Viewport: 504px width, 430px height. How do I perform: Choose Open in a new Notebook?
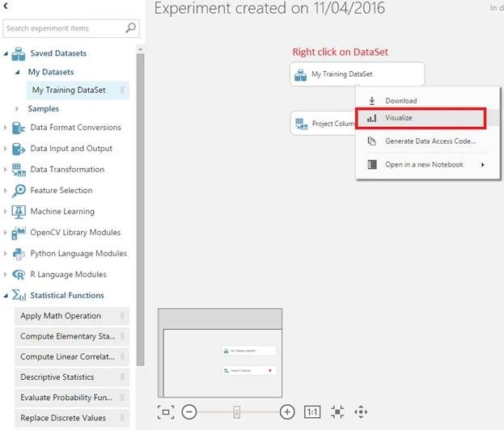[428, 165]
